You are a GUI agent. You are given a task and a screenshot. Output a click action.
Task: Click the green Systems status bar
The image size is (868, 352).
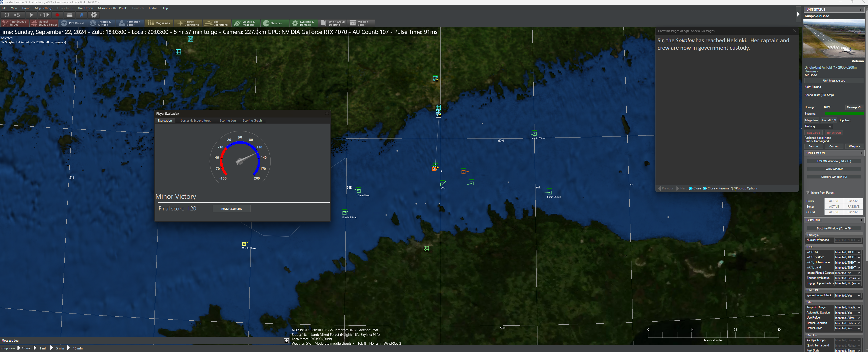pos(844,114)
